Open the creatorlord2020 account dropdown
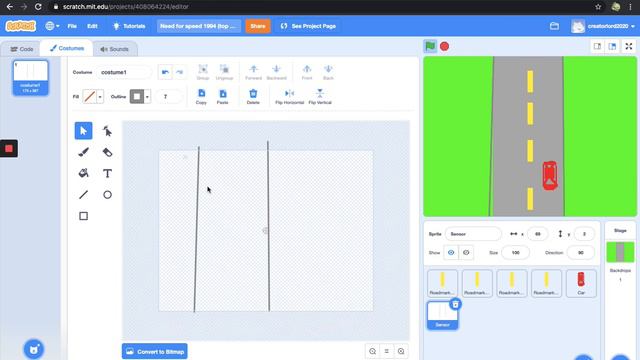Viewport: 640px width, 360px height. click(603, 26)
